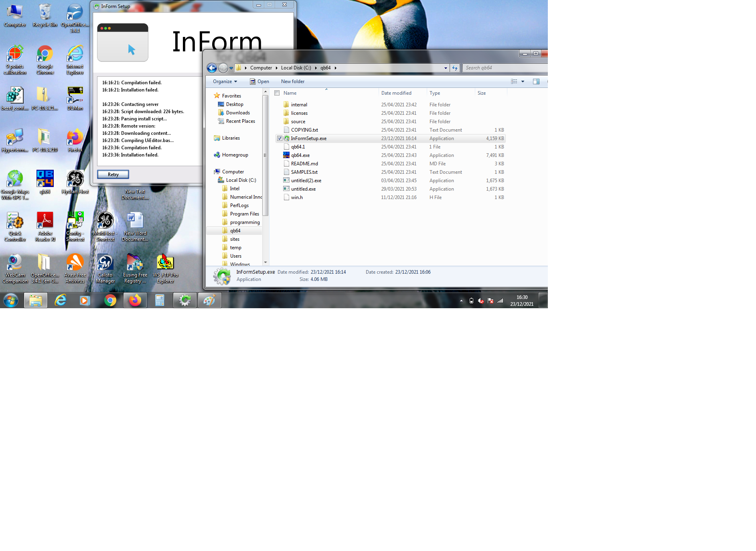This screenshot has width=756, height=551.
Task: Select the qb64.exe file row
Action: tap(391, 155)
